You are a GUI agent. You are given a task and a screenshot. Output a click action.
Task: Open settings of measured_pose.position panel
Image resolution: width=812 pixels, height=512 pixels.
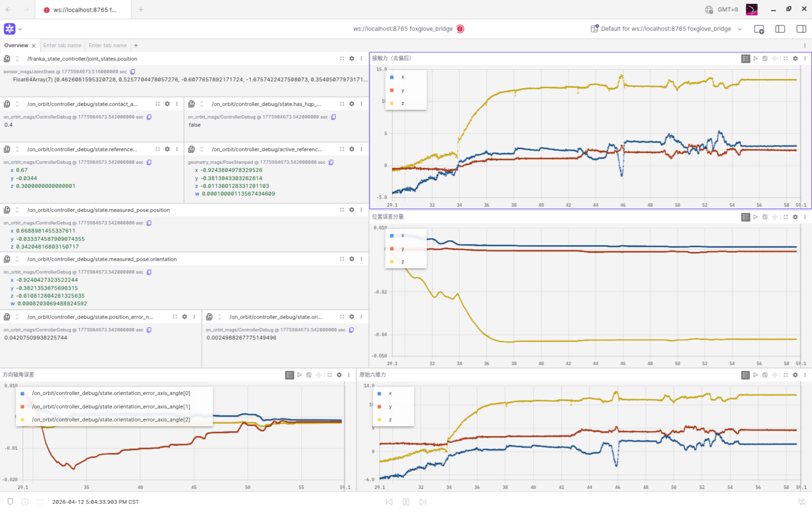(352, 210)
